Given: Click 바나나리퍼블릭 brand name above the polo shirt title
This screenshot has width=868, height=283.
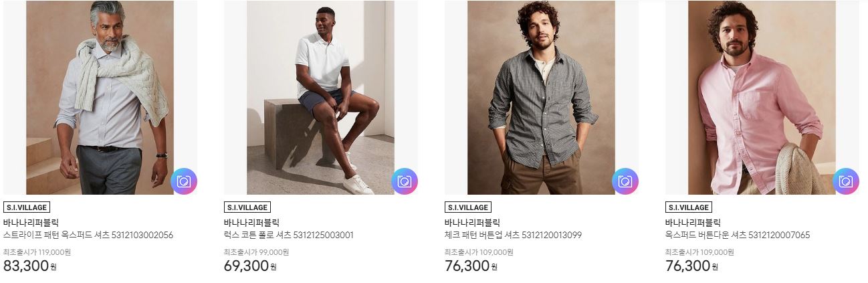Looking at the screenshot, I should tap(251, 223).
